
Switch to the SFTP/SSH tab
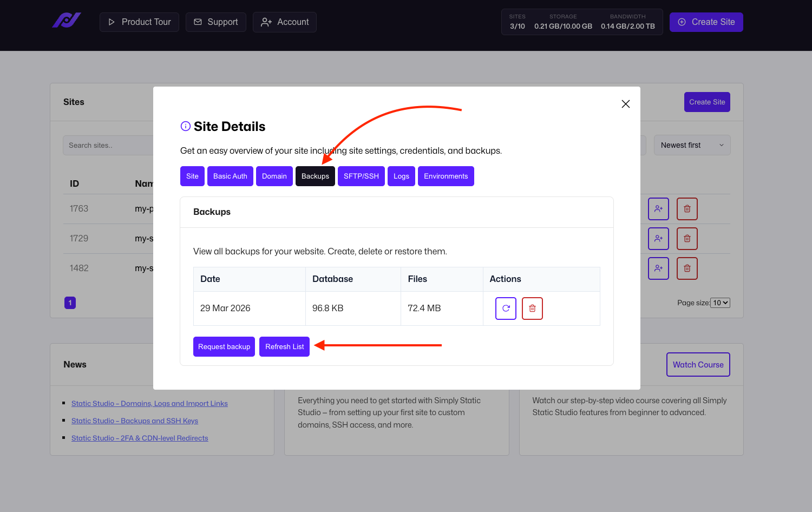(x=361, y=176)
